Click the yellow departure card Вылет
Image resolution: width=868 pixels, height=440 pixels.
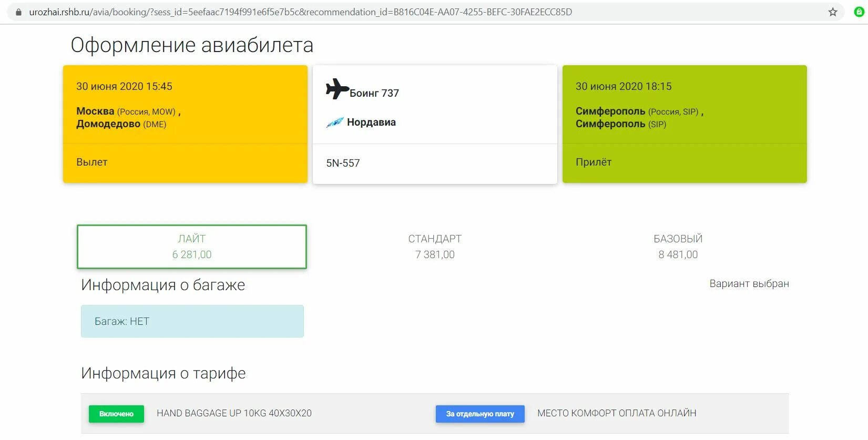coord(185,124)
